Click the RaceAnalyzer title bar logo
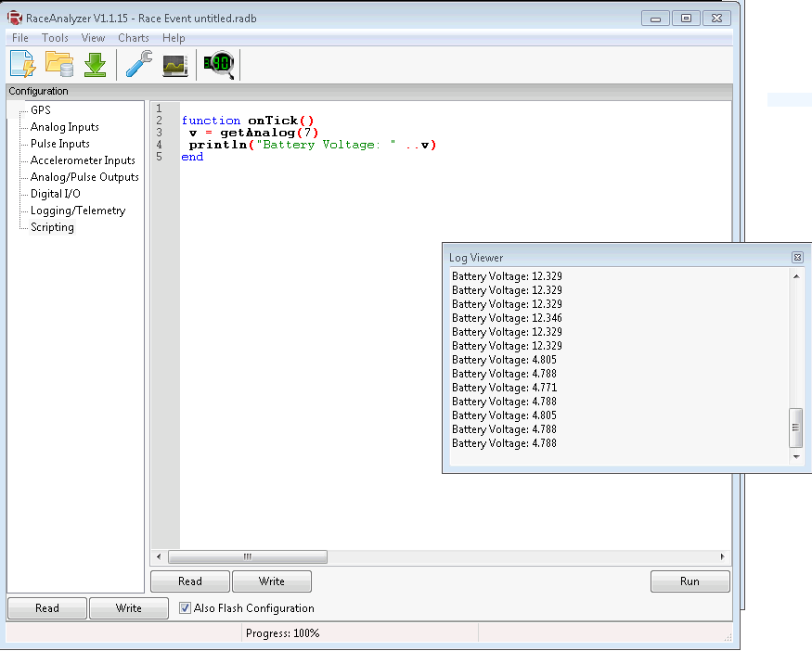The image size is (812, 651). (x=15, y=19)
